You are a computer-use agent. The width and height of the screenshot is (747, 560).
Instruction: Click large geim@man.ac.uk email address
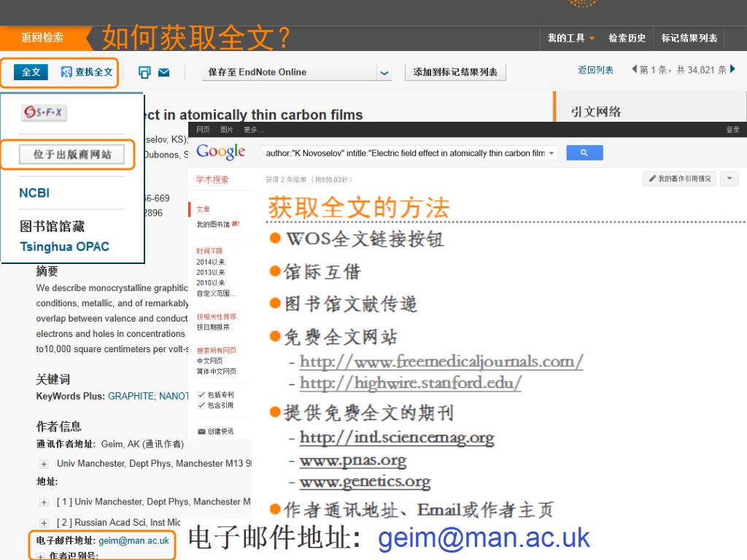tap(484, 538)
